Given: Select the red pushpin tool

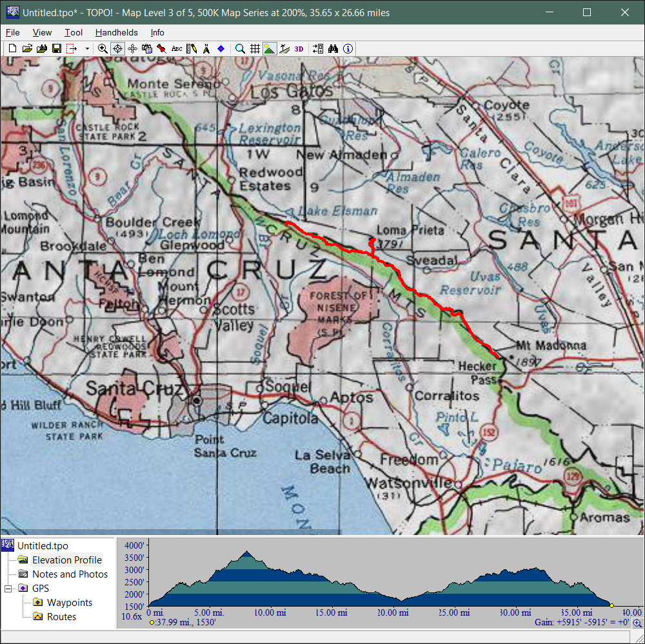Looking at the screenshot, I should tap(161, 48).
